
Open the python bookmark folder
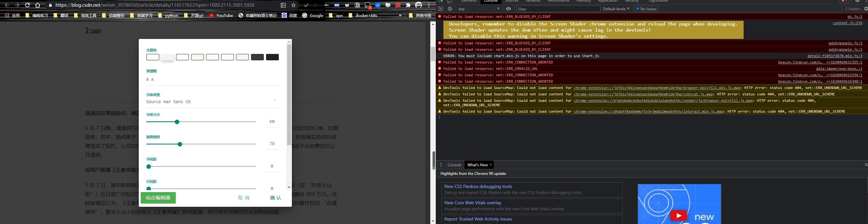168,16
